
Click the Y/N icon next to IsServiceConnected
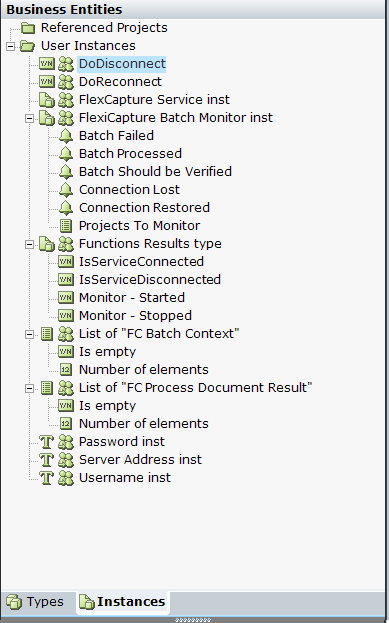click(66, 261)
